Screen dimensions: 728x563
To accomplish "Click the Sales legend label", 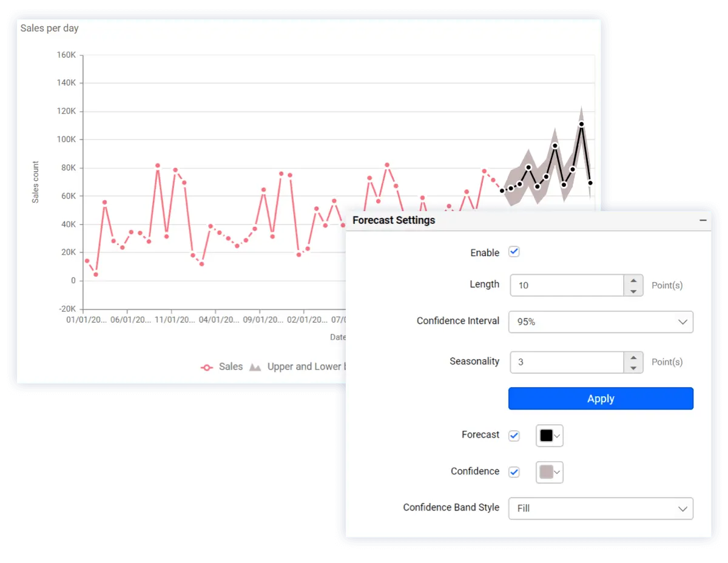I will [x=231, y=367].
